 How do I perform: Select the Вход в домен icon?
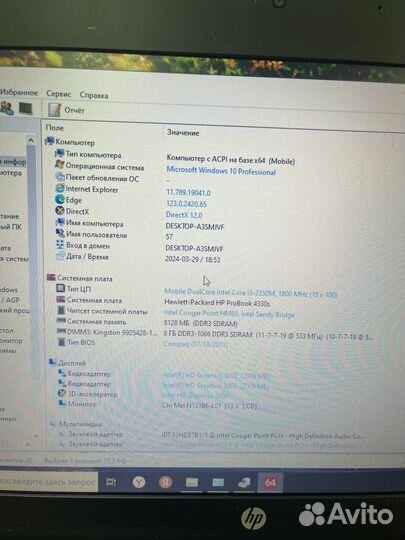[x=60, y=245]
